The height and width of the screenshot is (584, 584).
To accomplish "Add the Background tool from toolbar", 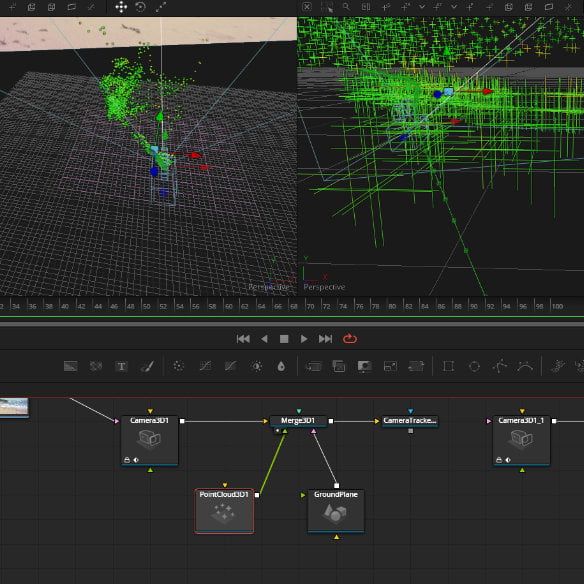I will coord(71,366).
